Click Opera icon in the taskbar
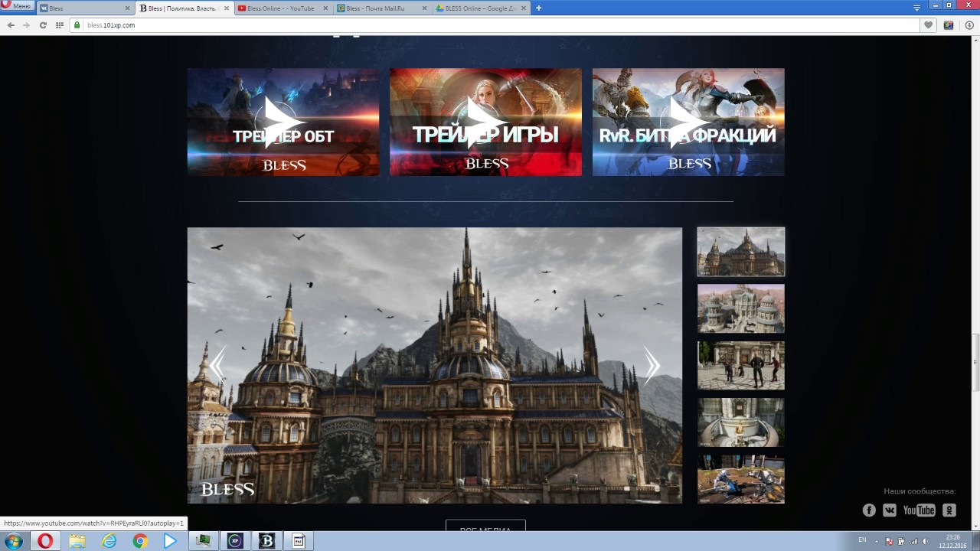This screenshot has width=980, height=551. 45,541
